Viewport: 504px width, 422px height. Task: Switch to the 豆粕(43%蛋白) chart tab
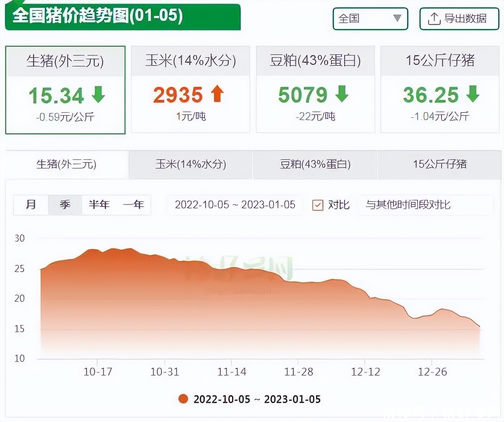tap(315, 164)
